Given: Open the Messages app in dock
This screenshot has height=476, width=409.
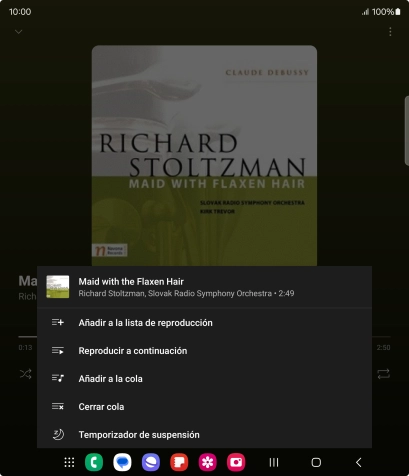Looking at the screenshot, I should pos(122,462).
